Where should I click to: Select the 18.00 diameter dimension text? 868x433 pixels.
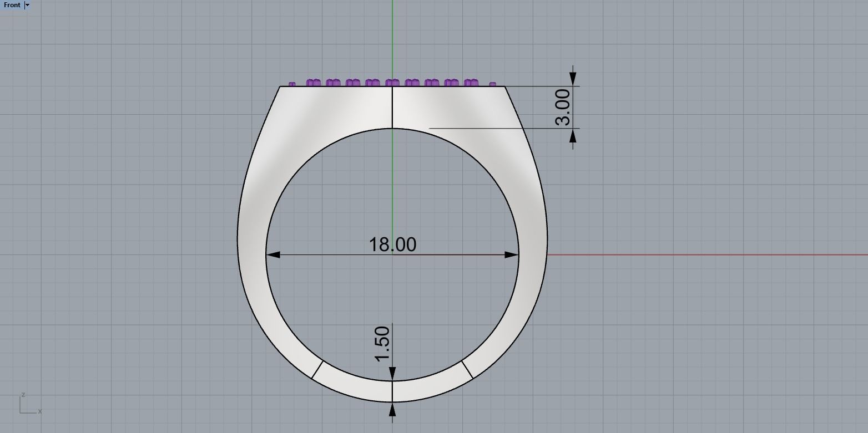point(392,244)
